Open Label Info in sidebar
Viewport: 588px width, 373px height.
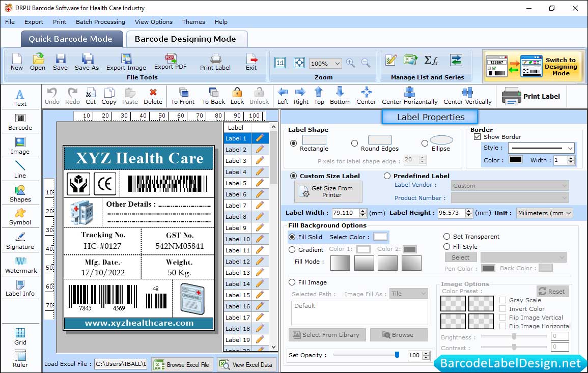20,288
